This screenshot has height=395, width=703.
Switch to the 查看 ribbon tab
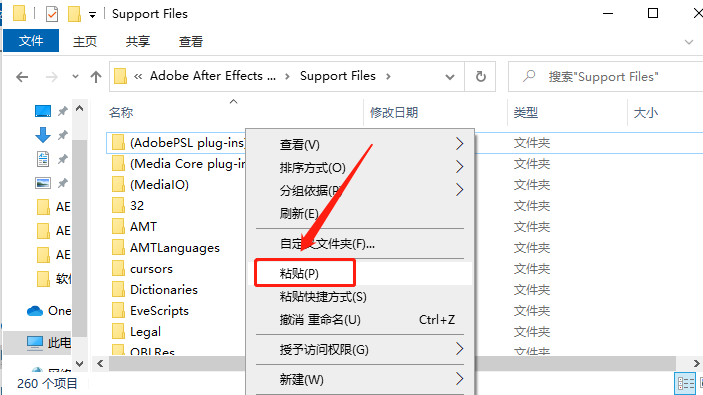pos(191,42)
